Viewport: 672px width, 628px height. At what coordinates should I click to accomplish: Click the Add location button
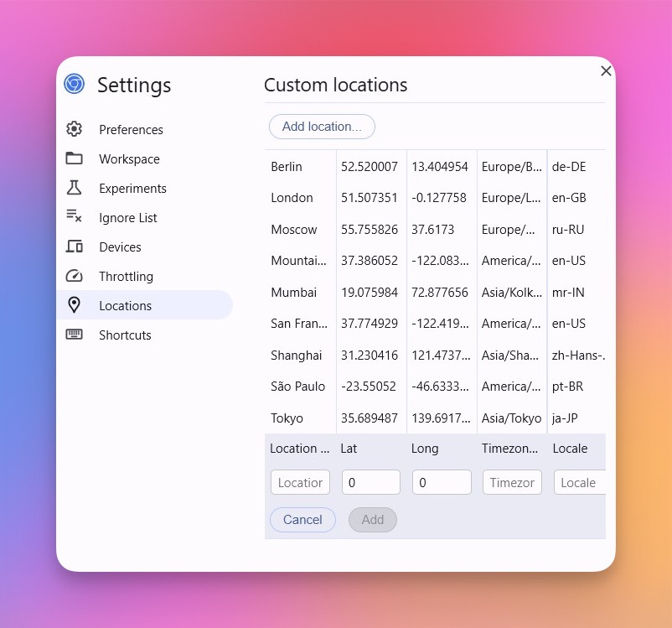click(322, 127)
